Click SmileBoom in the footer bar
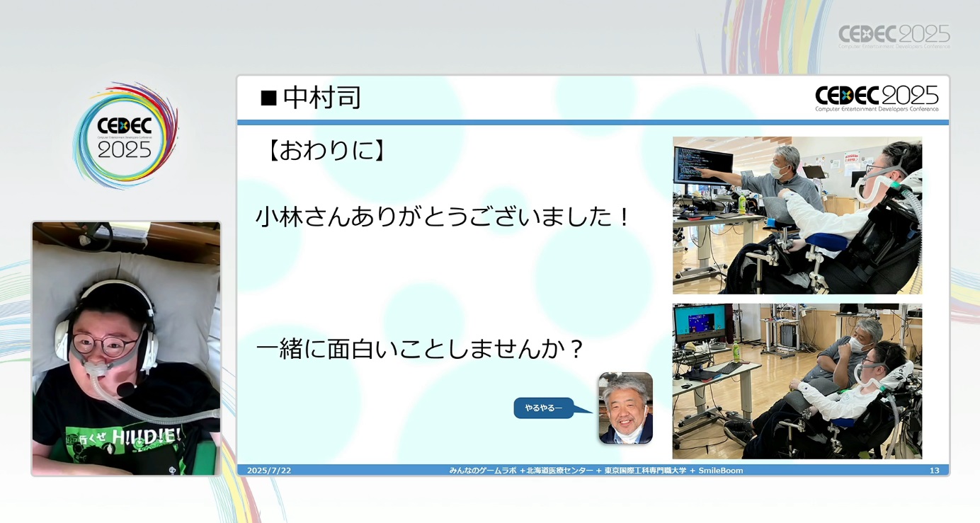 (x=721, y=471)
